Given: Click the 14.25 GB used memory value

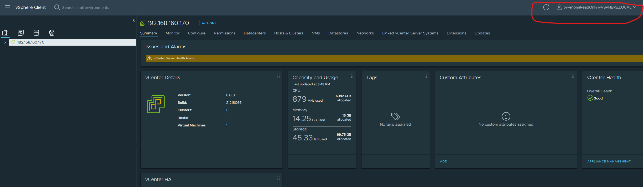Looking at the screenshot, I should coord(309,118).
